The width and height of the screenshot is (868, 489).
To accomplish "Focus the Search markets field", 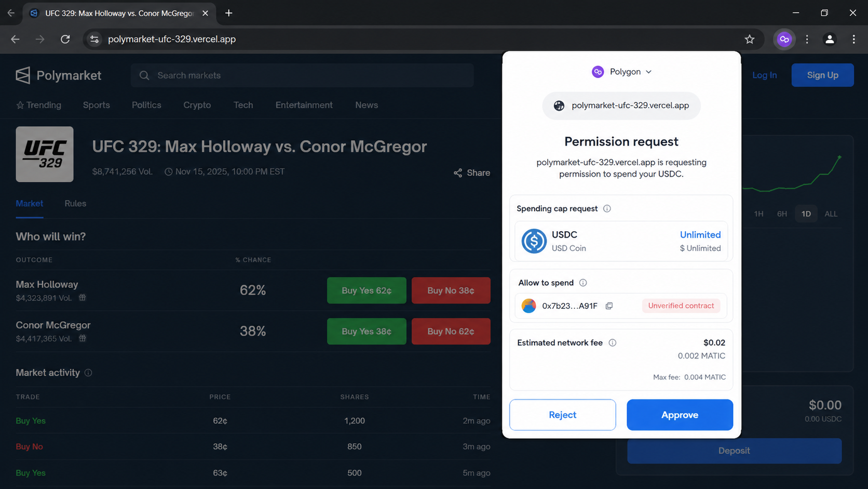I will click(x=302, y=75).
